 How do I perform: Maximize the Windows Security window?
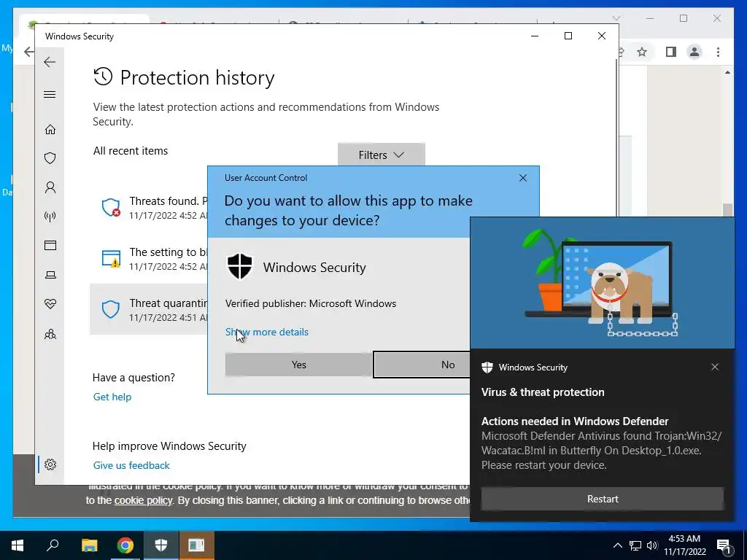pyautogui.click(x=568, y=36)
